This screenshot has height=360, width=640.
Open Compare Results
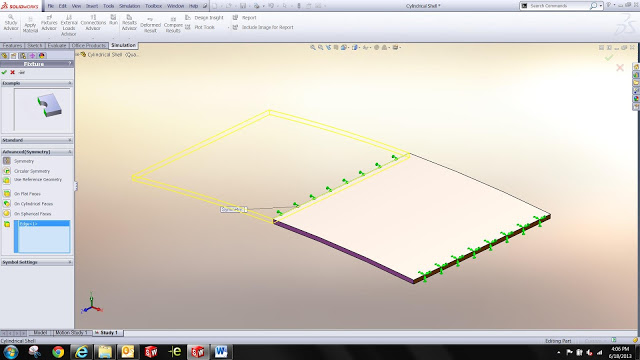(173, 25)
